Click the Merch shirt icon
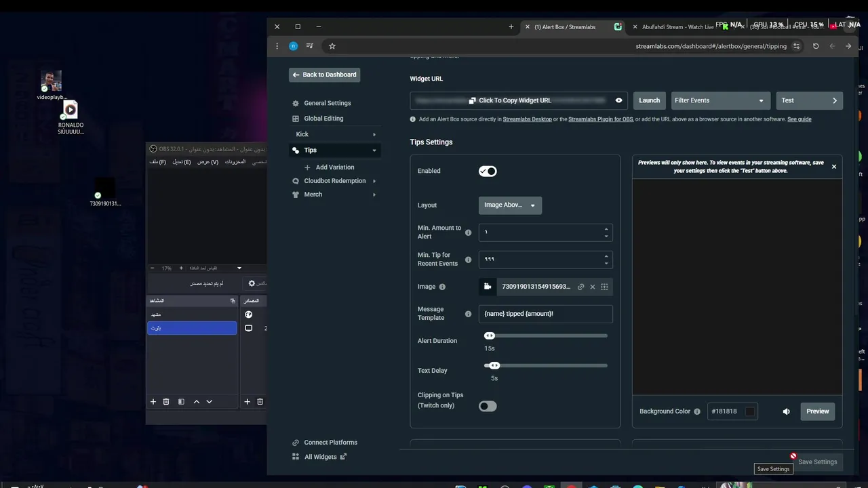The height and width of the screenshot is (488, 868). coord(296,195)
